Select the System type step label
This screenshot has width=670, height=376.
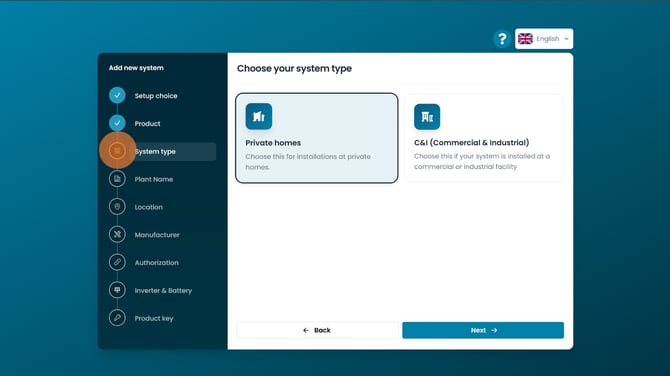(155, 152)
